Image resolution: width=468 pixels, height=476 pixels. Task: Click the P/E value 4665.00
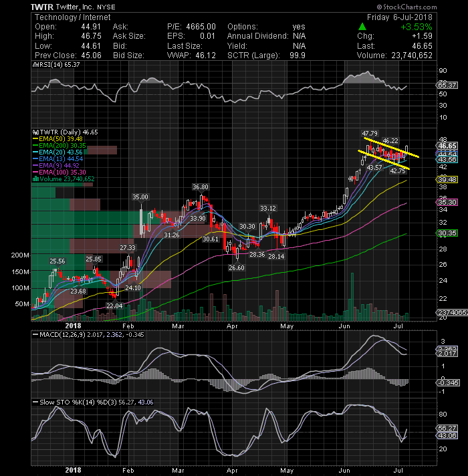pos(201,27)
